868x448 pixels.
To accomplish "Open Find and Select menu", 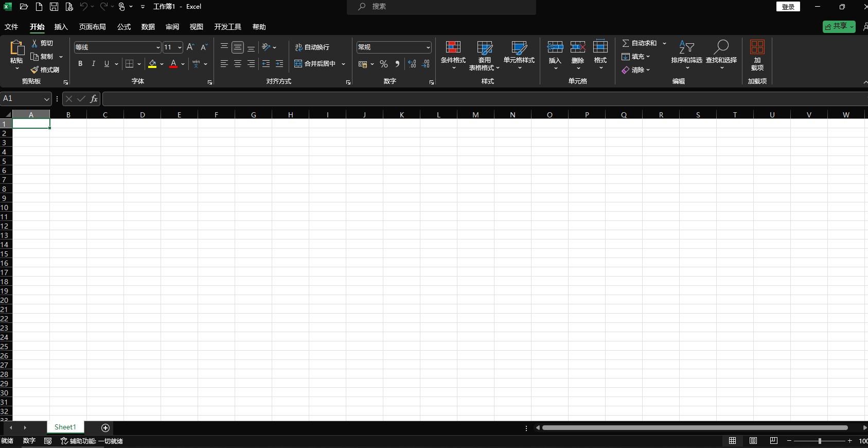I will [721, 55].
